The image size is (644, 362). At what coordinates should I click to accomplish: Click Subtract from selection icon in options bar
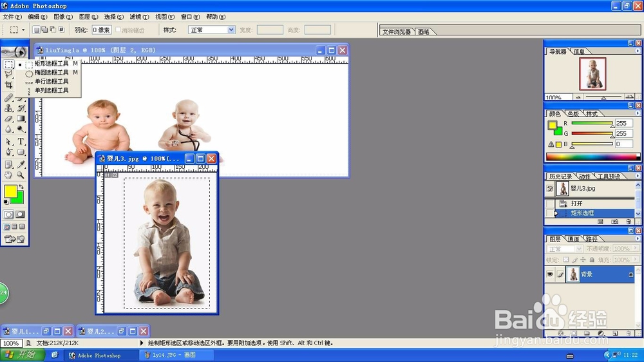[x=53, y=30]
